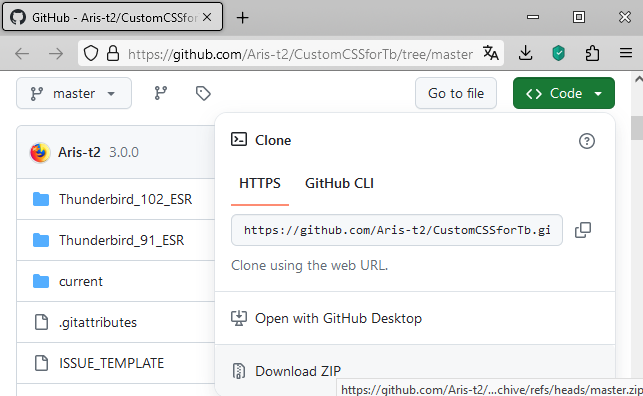
Task: Click the zip file icon
Action: [239, 371]
